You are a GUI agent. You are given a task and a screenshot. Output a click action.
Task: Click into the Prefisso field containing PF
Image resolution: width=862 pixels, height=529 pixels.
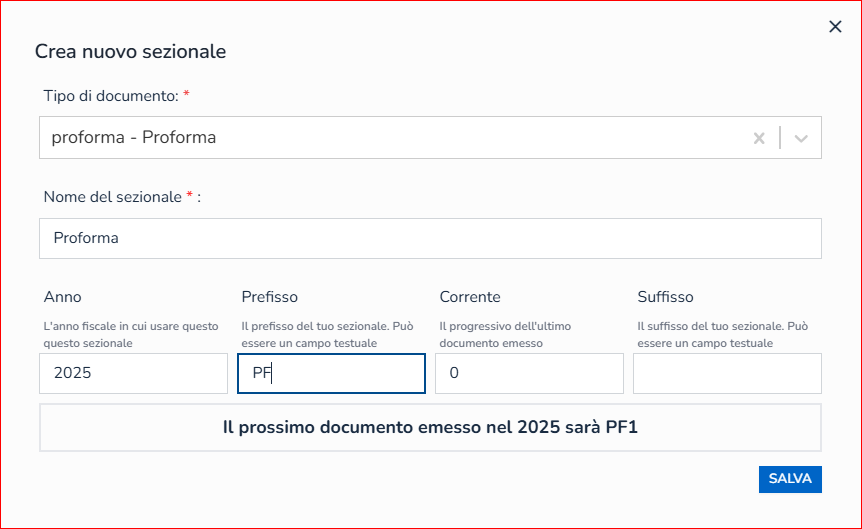331,374
